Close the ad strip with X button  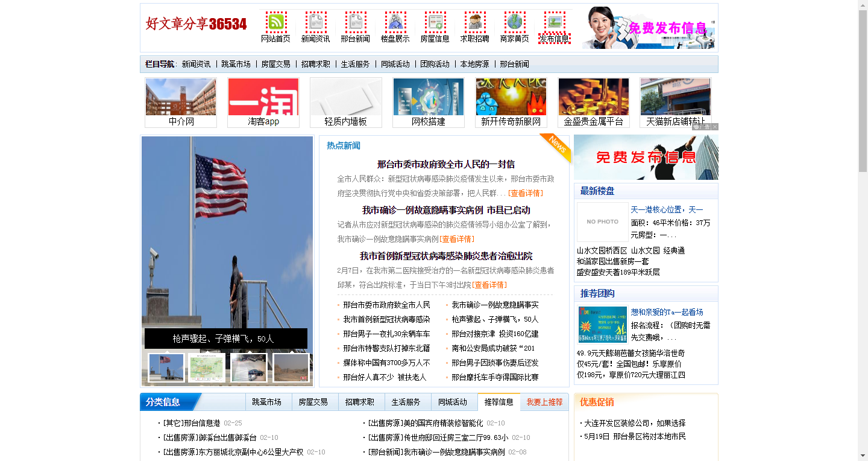click(x=715, y=127)
